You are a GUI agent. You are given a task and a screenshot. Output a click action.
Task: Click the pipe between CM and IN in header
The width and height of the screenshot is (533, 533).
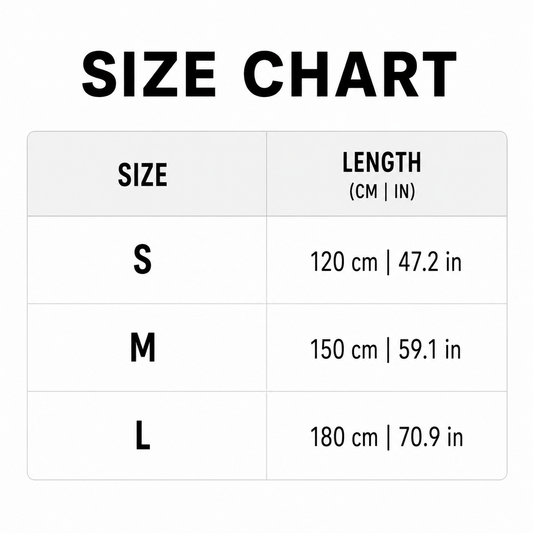point(385,192)
